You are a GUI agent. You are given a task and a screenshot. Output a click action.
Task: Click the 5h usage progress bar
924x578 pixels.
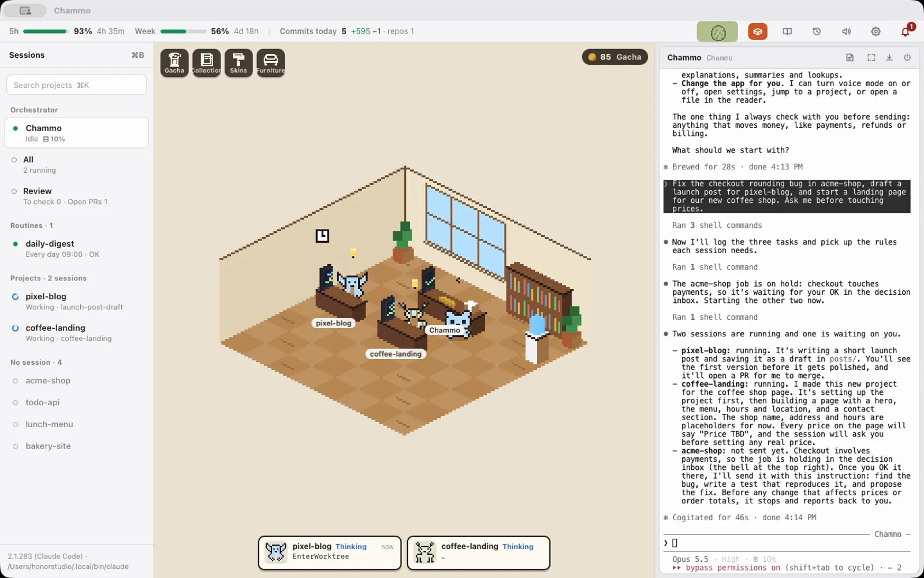[46, 31]
